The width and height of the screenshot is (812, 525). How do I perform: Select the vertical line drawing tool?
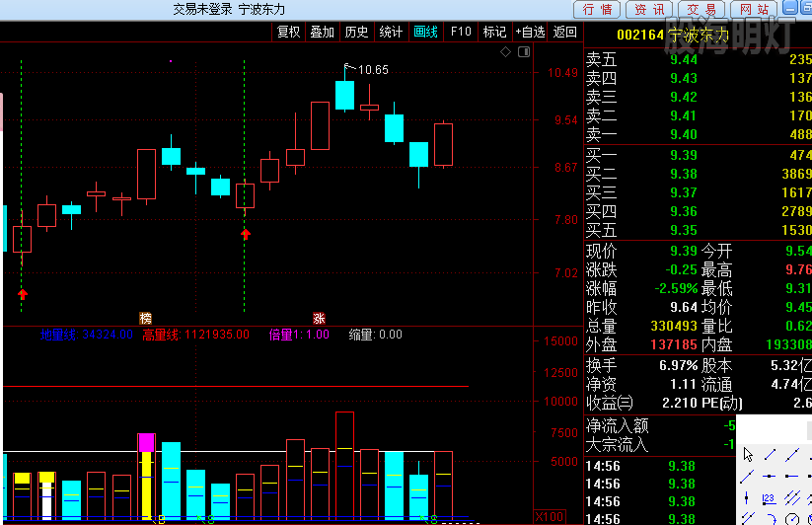(x=746, y=497)
